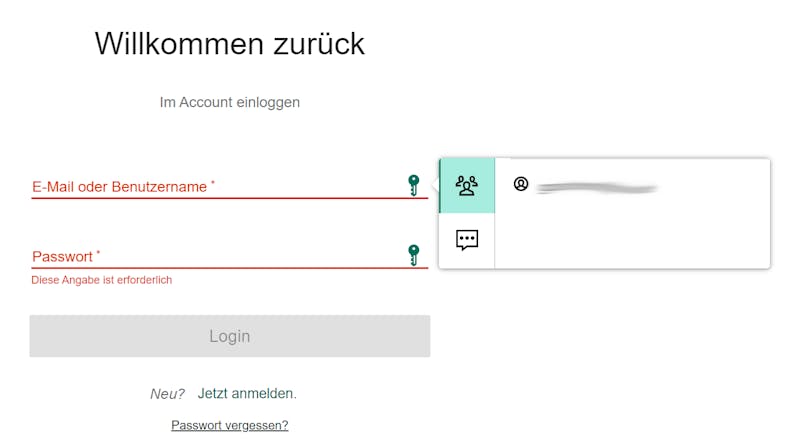
Task: Select the accounts people icon tab
Action: click(x=467, y=186)
